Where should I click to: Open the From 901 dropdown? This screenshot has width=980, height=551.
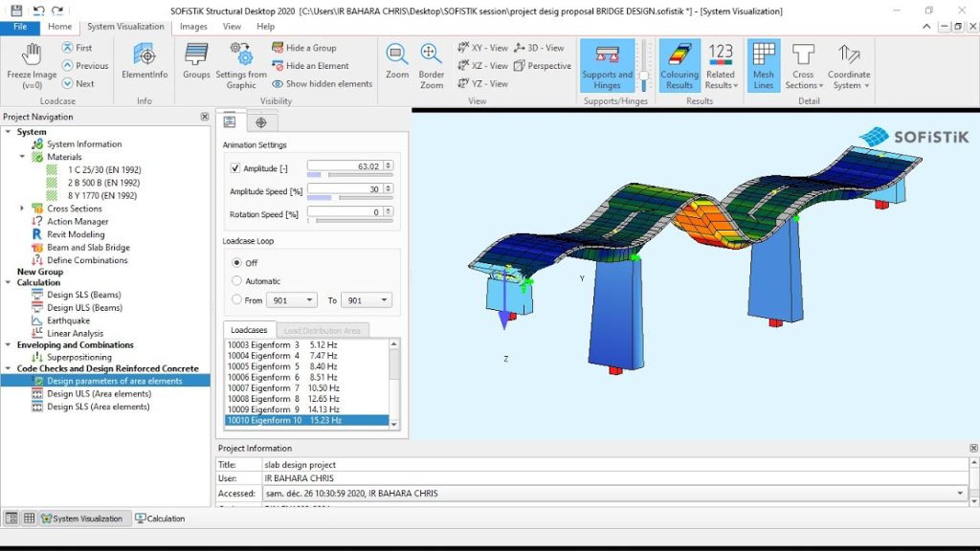click(292, 300)
